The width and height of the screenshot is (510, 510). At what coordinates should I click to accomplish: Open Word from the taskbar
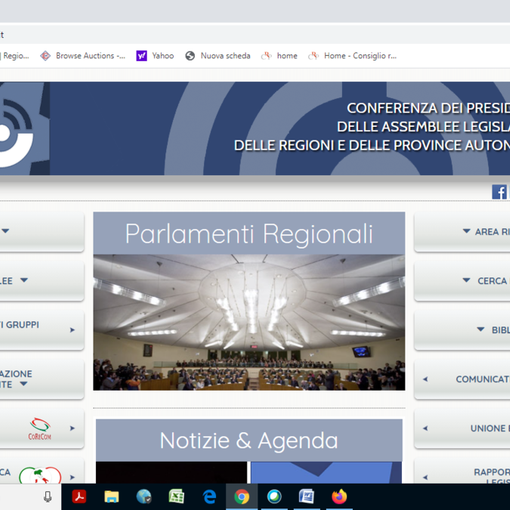point(307,497)
